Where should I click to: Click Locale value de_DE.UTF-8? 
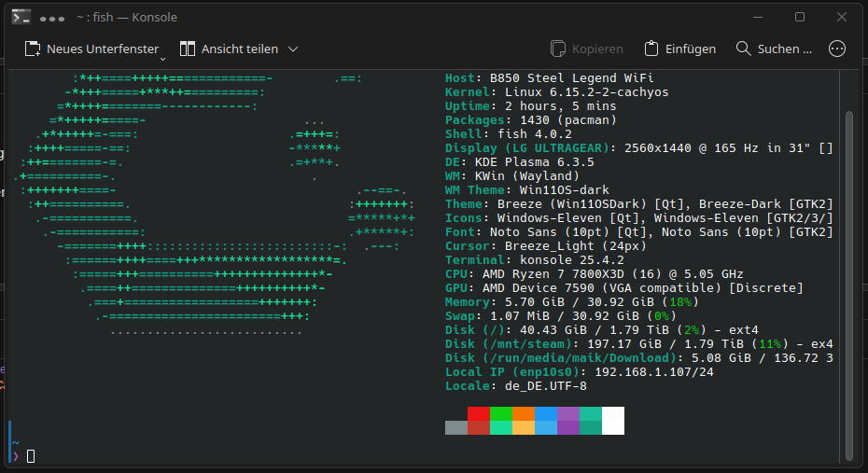[x=546, y=386]
